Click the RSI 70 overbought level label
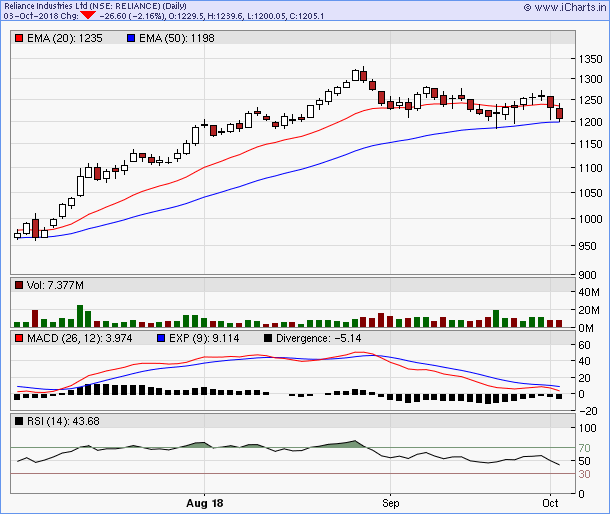 584,448
